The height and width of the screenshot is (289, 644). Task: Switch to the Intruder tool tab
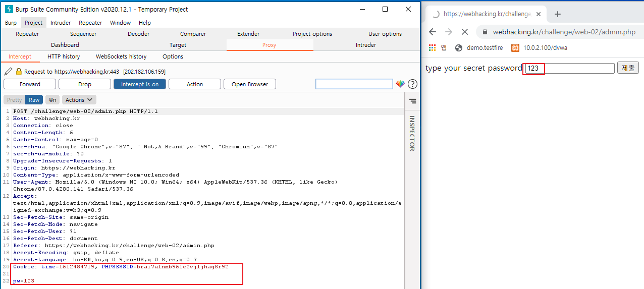pos(366,45)
